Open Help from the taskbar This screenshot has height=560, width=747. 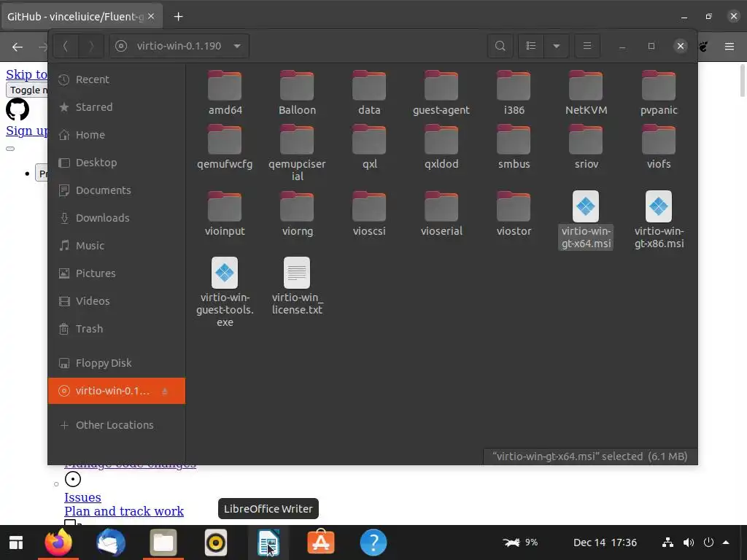coord(373,542)
